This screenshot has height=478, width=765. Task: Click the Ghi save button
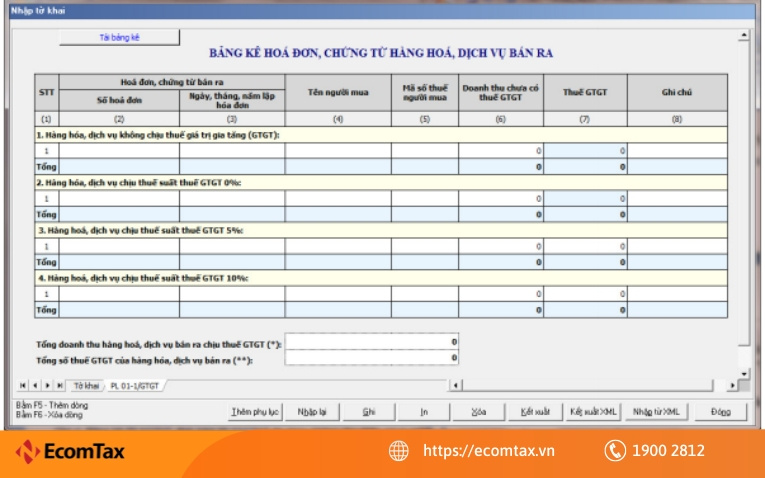(x=369, y=412)
